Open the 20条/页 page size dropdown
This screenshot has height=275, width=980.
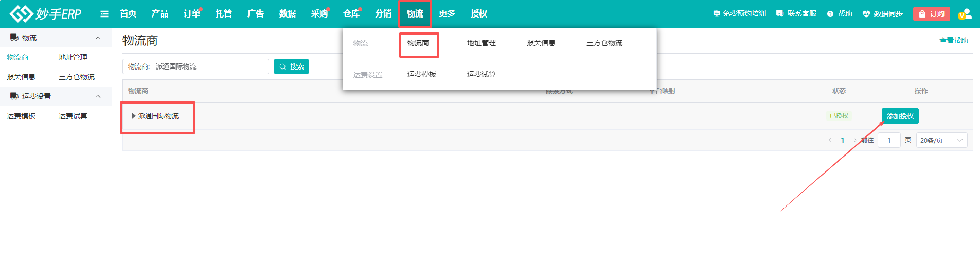click(941, 140)
